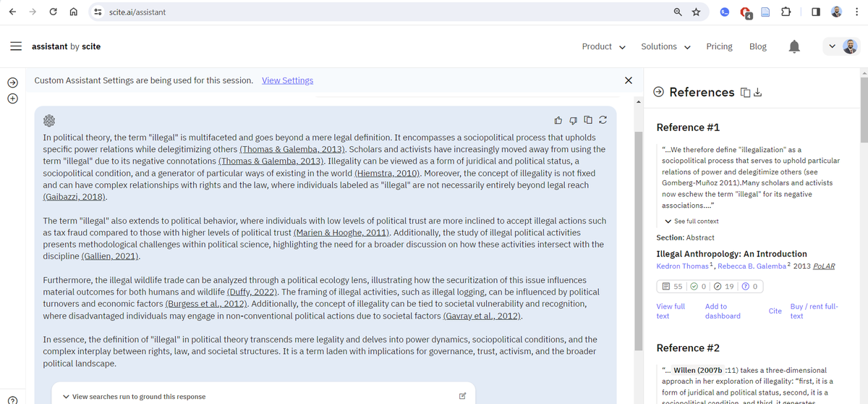
Task: Open help with the question mark icon
Action: tap(12, 400)
